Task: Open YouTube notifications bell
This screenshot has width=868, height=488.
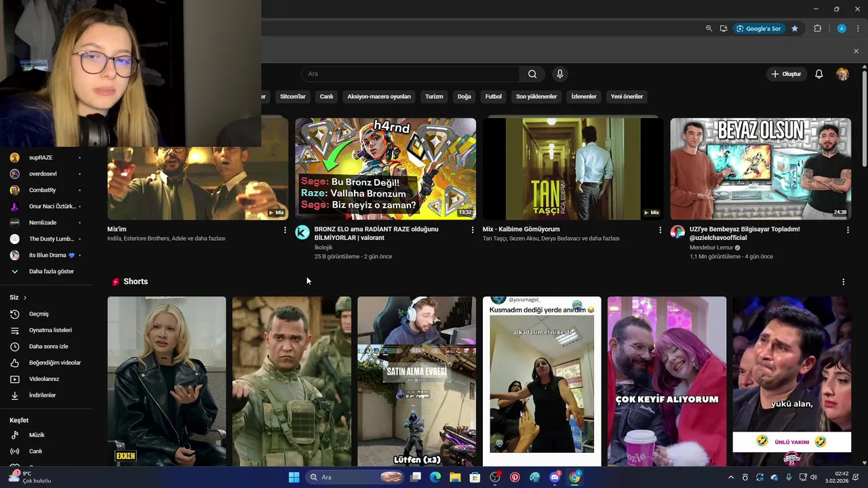Action: tap(818, 74)
